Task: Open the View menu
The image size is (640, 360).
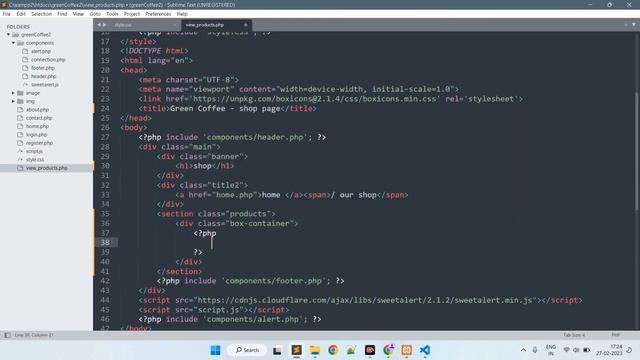Action: point(78,14)
